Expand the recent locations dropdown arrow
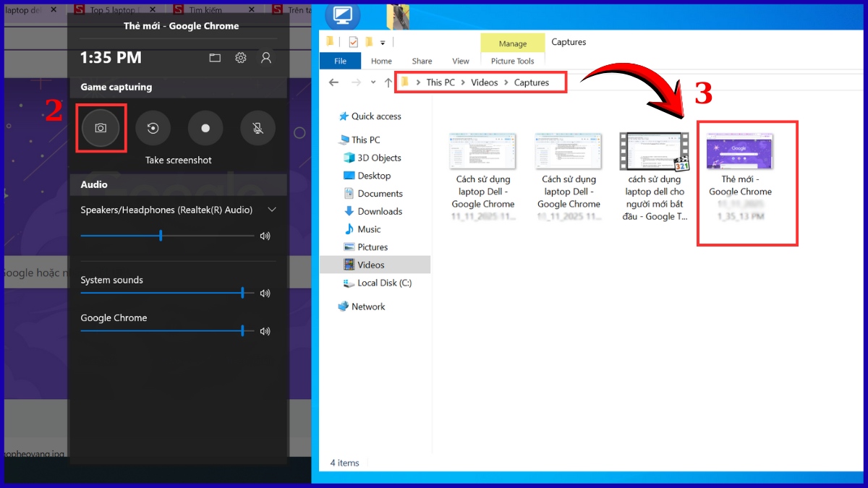 coord(373,82)
